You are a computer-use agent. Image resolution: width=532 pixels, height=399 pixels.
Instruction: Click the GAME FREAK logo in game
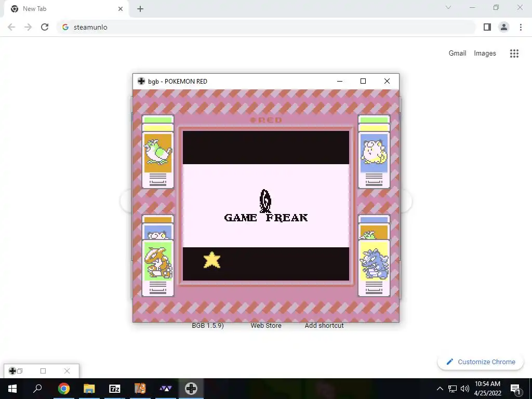coord(266,206)
